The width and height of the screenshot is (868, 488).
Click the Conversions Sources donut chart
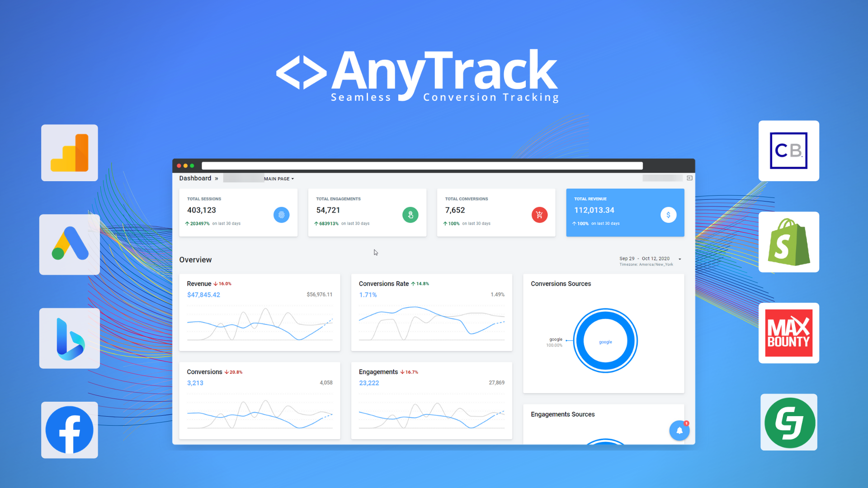604,342
